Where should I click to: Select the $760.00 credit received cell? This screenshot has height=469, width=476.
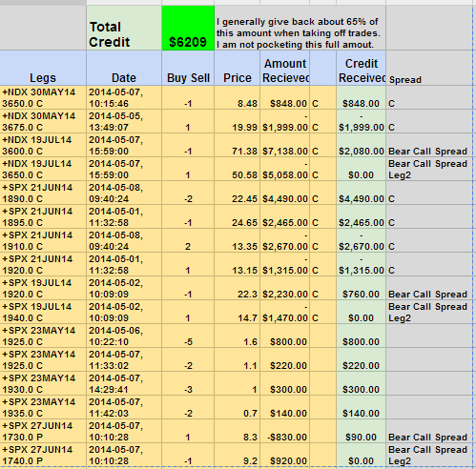[x=362, y=288]
